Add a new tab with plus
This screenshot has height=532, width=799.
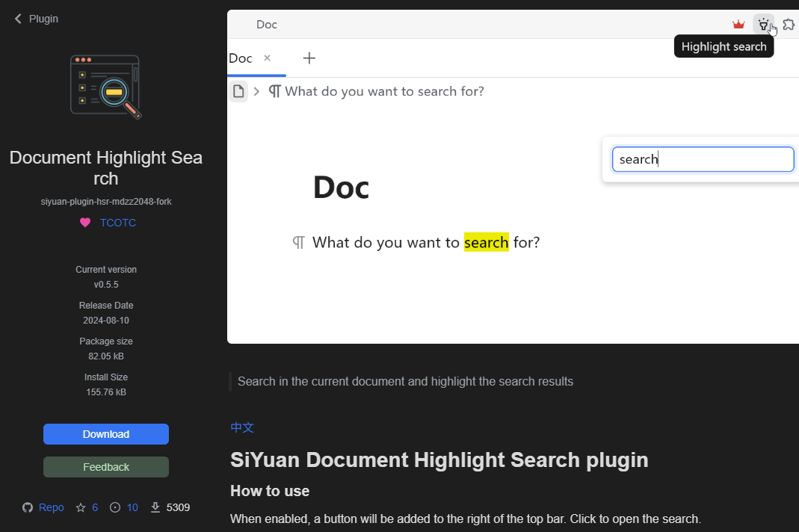309,58
